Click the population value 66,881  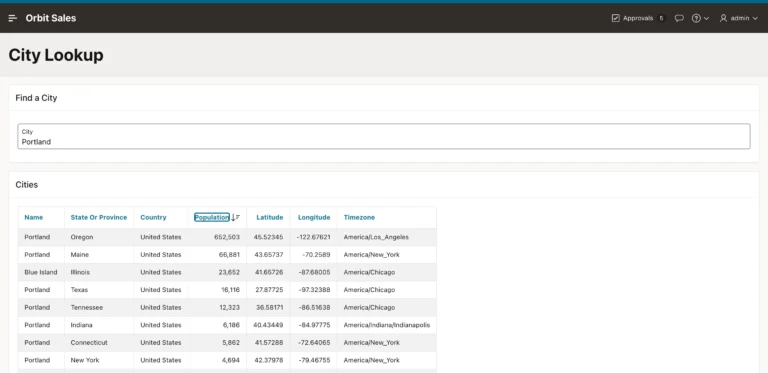(x=229, y=255)
